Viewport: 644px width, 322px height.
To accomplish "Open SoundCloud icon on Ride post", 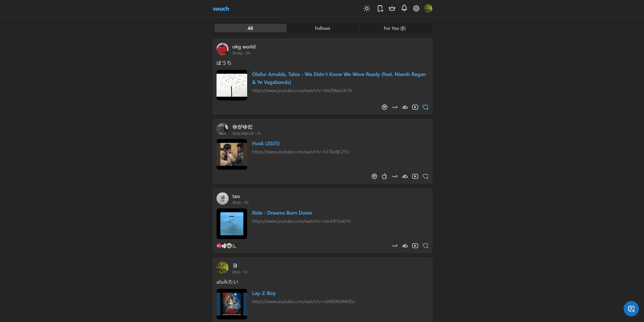I will [405, 246].
